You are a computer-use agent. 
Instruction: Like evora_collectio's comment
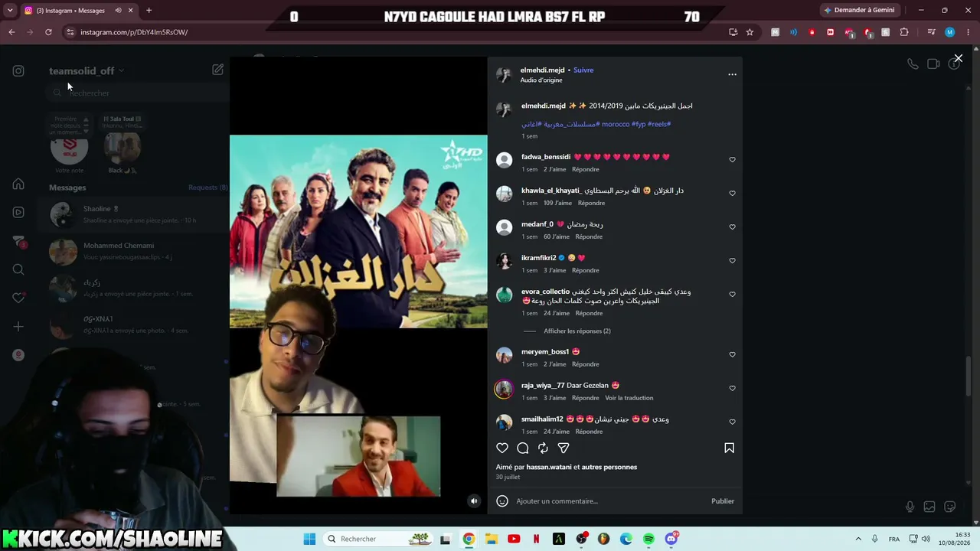tap(732, 295)
